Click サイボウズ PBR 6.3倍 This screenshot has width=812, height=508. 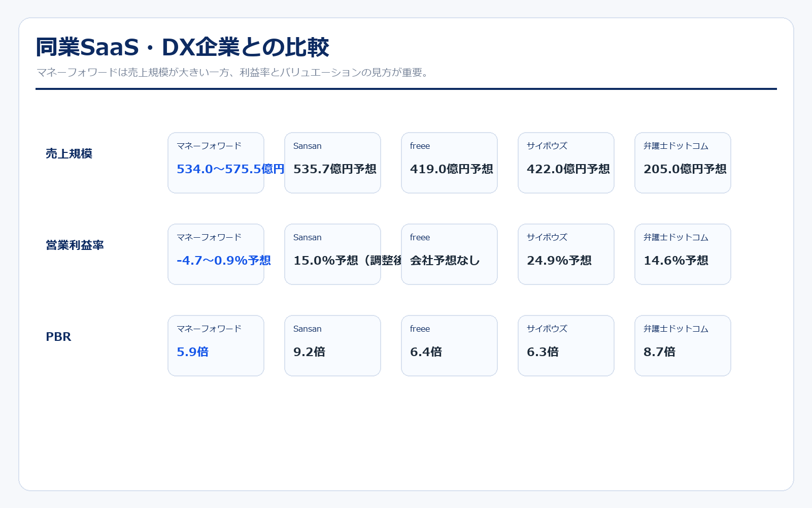tap(543, 352)
